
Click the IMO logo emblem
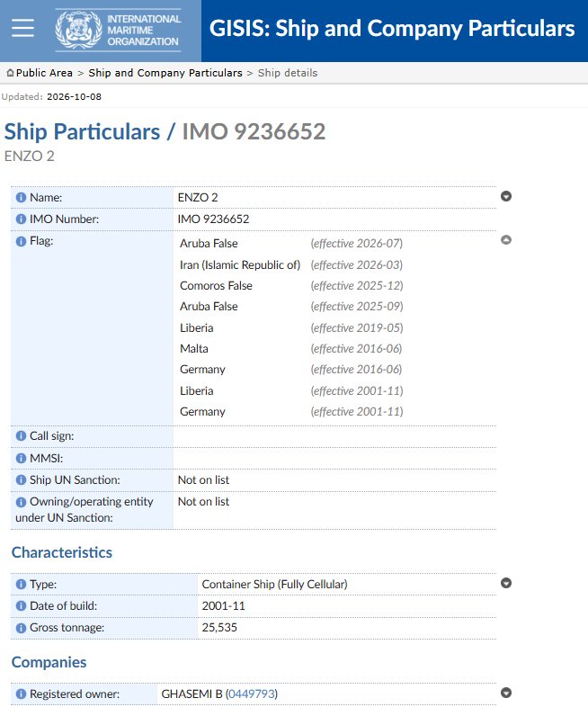coord(78,30)
